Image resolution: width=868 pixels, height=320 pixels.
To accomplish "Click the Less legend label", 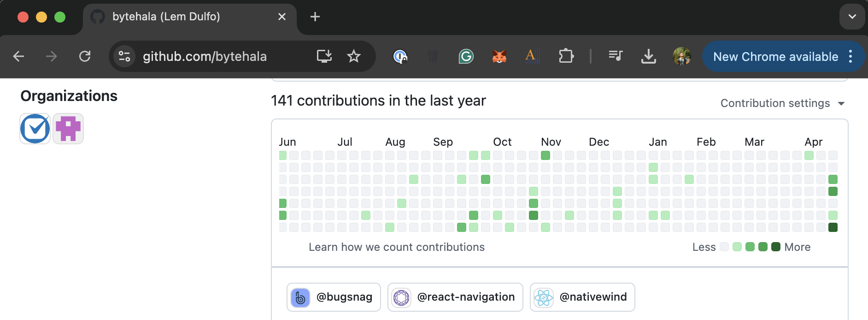I will (704, 247).
